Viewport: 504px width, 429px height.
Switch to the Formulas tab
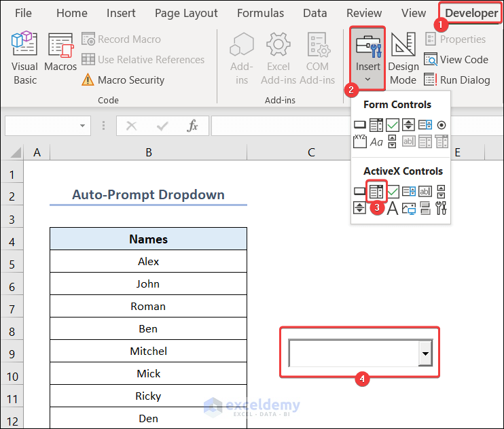click(x=260, y=13)
